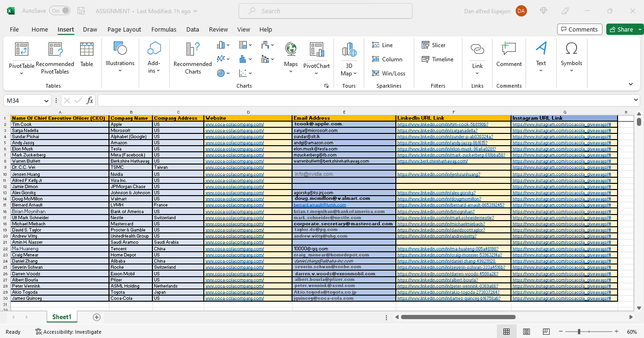Open Tim Cook's LinkedIn URL link
The image size is (644, 338).
click(x=443, y=124)
